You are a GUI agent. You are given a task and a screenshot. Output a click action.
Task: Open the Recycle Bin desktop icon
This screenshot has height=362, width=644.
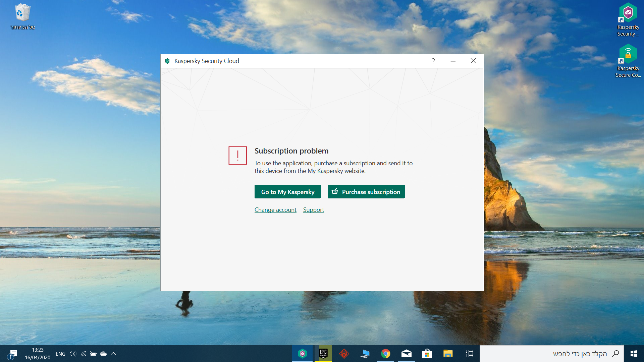click(x=23, y=17)
